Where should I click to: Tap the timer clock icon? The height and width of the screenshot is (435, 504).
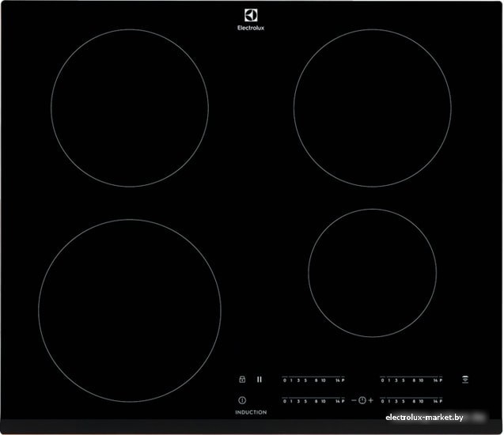pos(362,400)
